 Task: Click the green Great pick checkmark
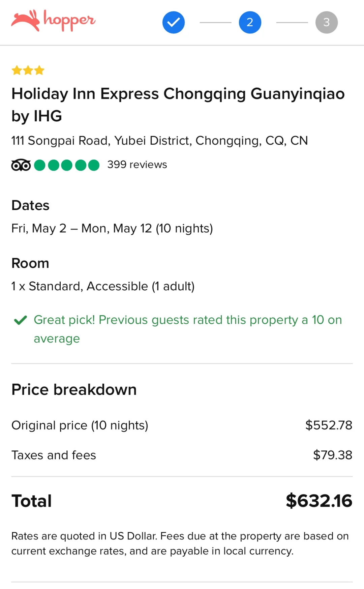click(x=21, y=320)
